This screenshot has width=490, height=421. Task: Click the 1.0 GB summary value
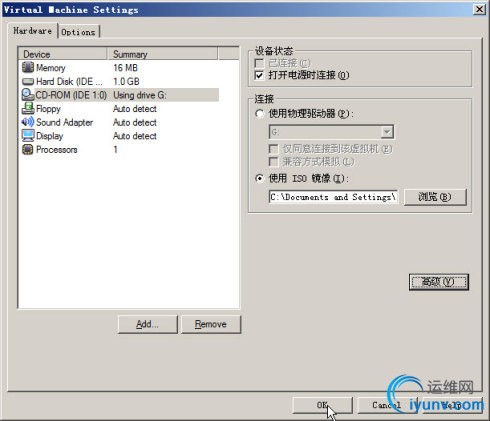click(x=126, y=81)
